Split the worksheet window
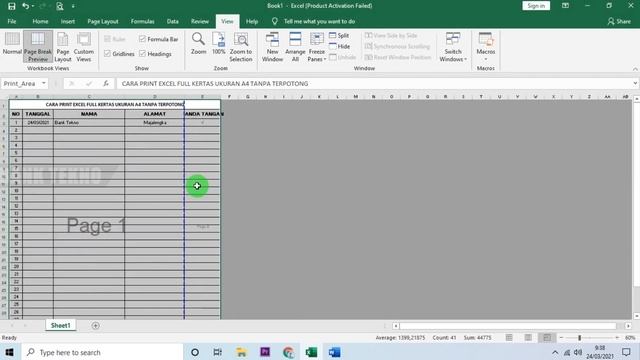This screenshot has width=640, height=360. point(339,36)
